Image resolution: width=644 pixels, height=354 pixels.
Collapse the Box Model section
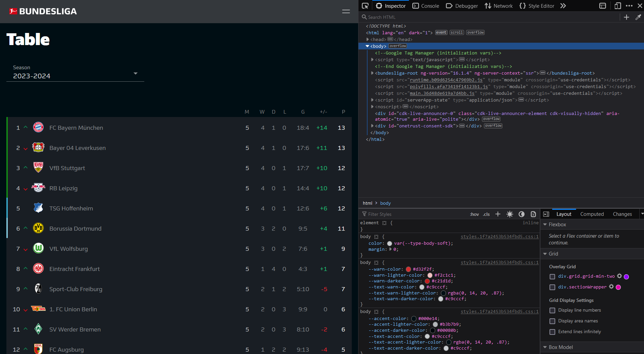[545, 347]
